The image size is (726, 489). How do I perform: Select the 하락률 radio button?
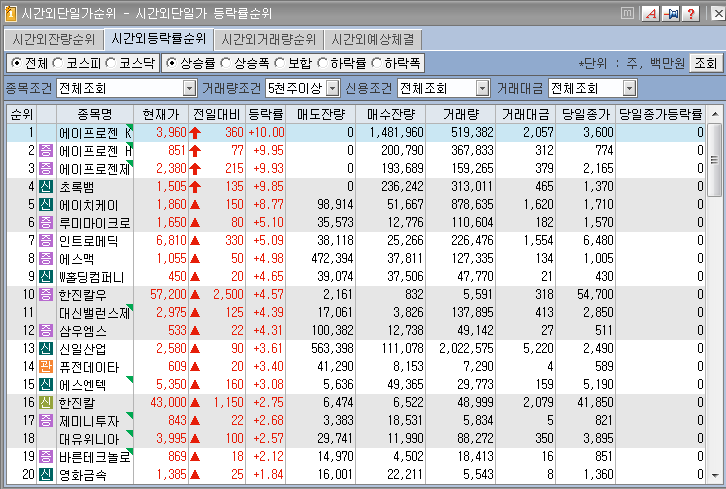point(322,63)
